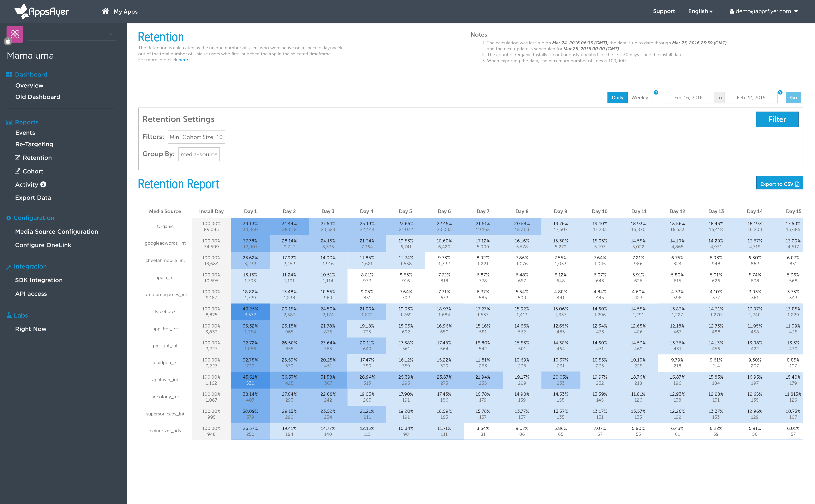
Task: Click the help icon above Go button
Action: point(780,92)
